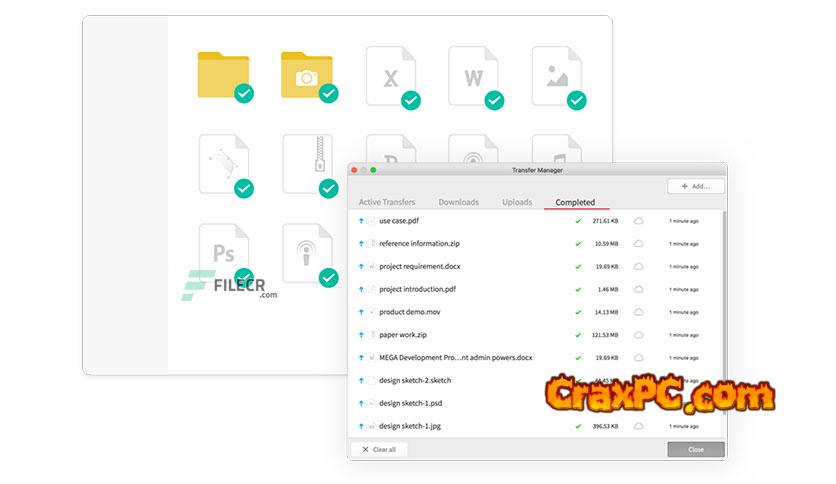Select the zip archive file icon
Screen dimensions: 836x484
click(x=307, y=164)
